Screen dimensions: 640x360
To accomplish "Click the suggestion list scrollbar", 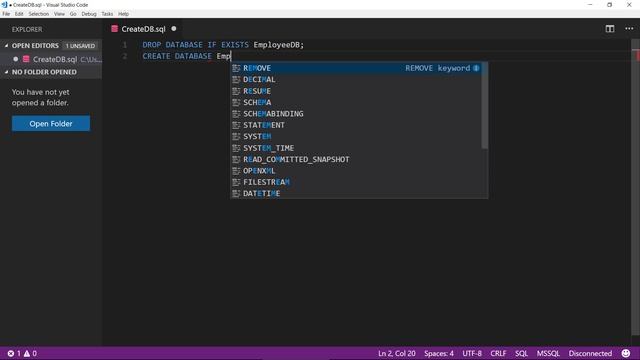I will 484,106.
